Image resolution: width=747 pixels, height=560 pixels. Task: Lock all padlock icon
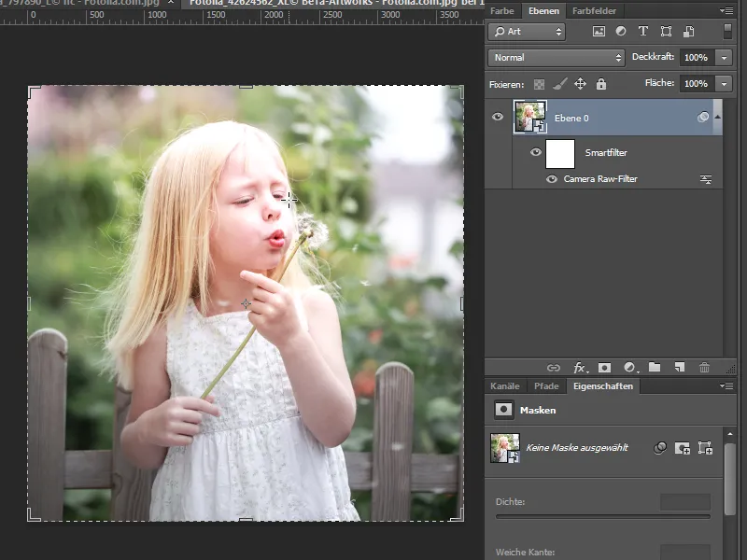point(601,84)
